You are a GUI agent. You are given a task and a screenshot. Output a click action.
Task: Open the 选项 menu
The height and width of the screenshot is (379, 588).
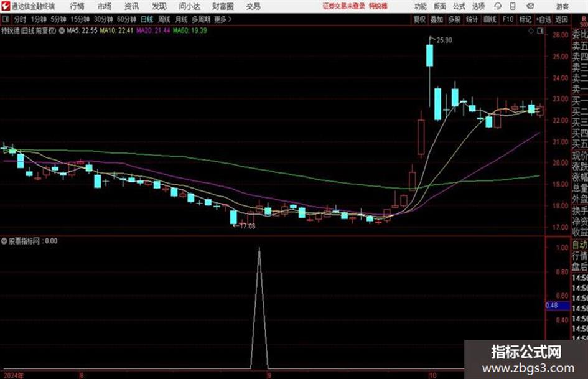pyautogui.click(x=478, y=6)
